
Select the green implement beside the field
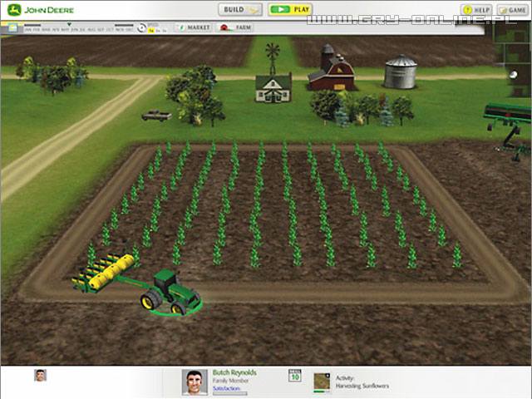508,131
